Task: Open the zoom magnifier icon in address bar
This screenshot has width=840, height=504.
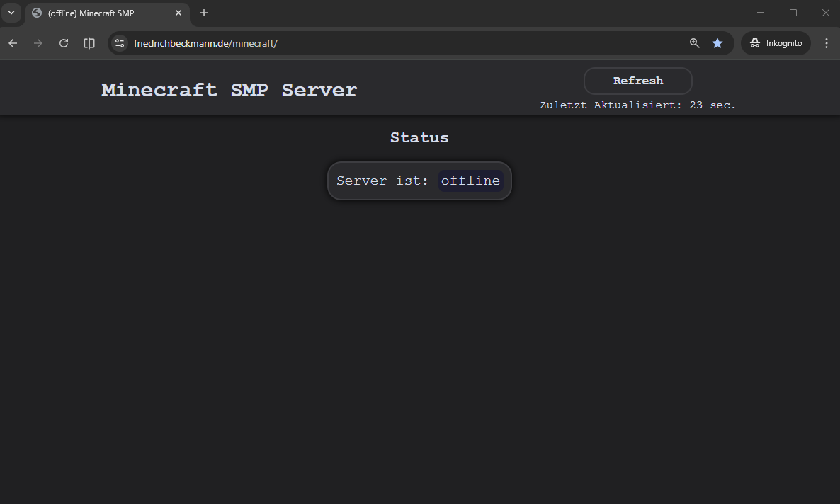Action: coord(694,43)
